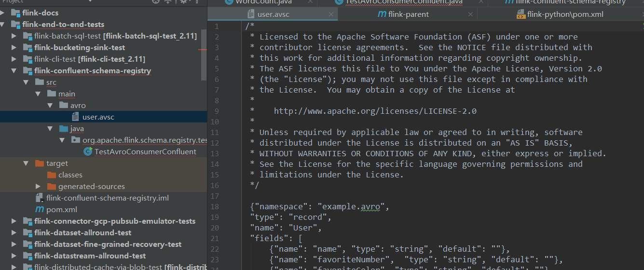
Task: Expand the flink-batch-sql-test module
Action: click(x=14, y=36)
